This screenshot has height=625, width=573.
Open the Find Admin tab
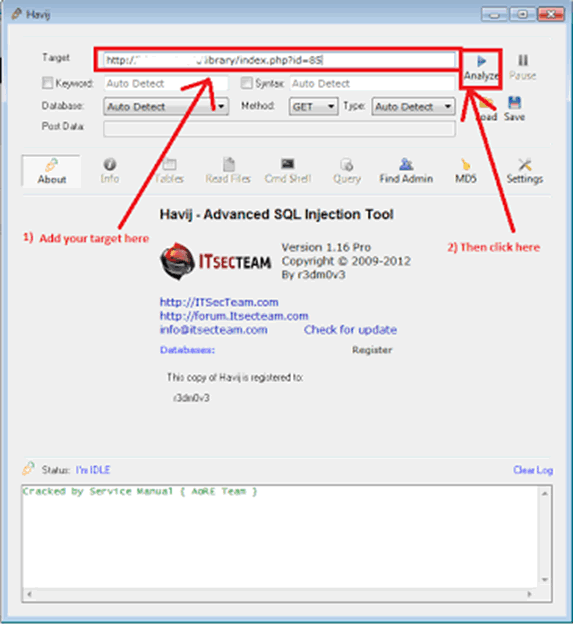coord(406,171)
